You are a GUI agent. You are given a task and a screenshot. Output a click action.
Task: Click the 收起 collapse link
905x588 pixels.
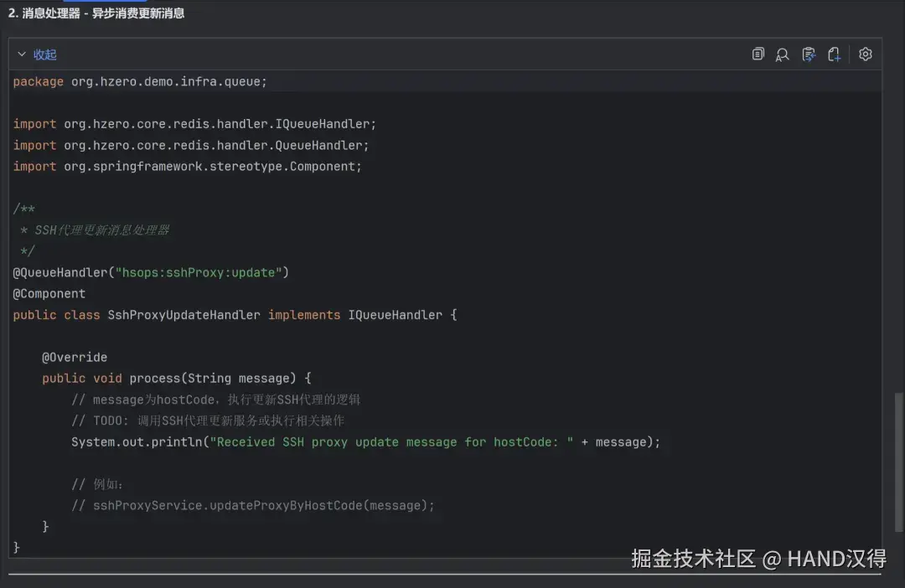tap(45, 54)
